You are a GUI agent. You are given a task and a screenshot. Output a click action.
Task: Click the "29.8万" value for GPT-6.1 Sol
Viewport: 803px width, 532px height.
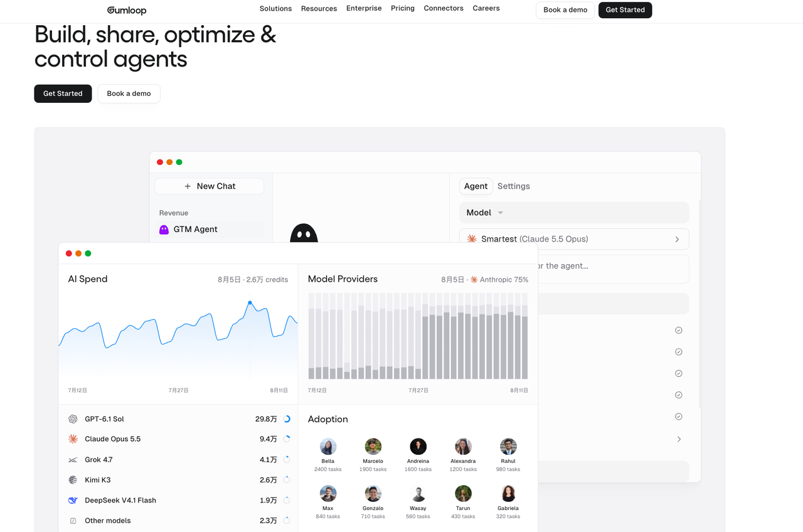(x=266, y=419)
